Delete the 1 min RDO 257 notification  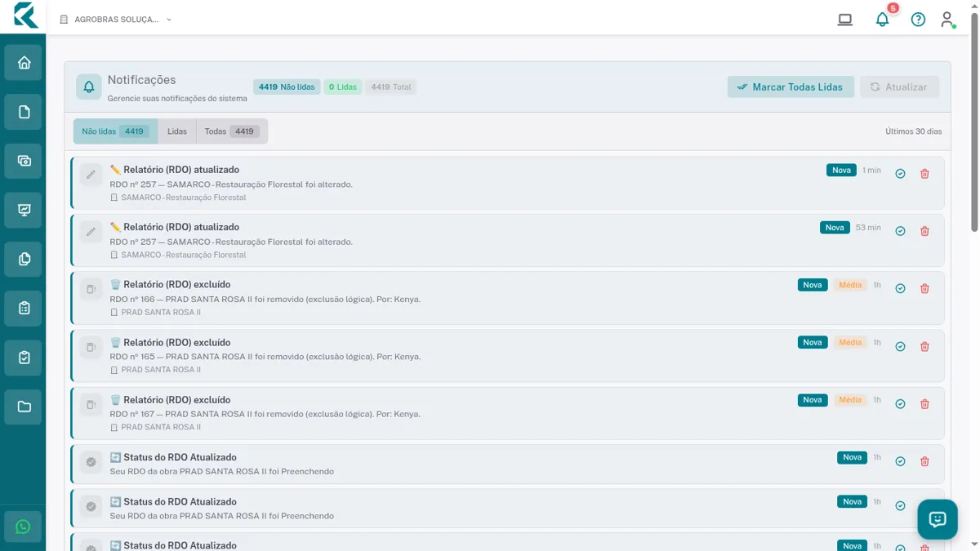(x=924, y=174)
